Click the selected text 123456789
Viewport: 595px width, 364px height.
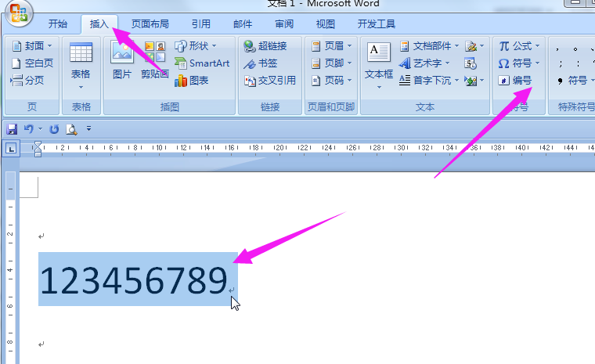(x=134, y=280)
